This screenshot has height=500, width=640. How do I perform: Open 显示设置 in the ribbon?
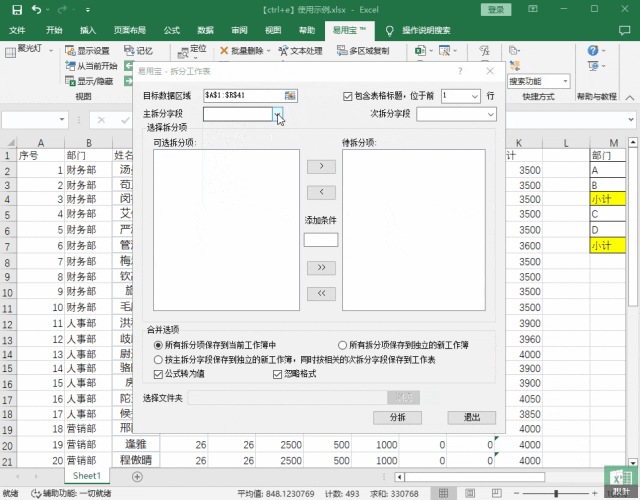coord(87,51)
